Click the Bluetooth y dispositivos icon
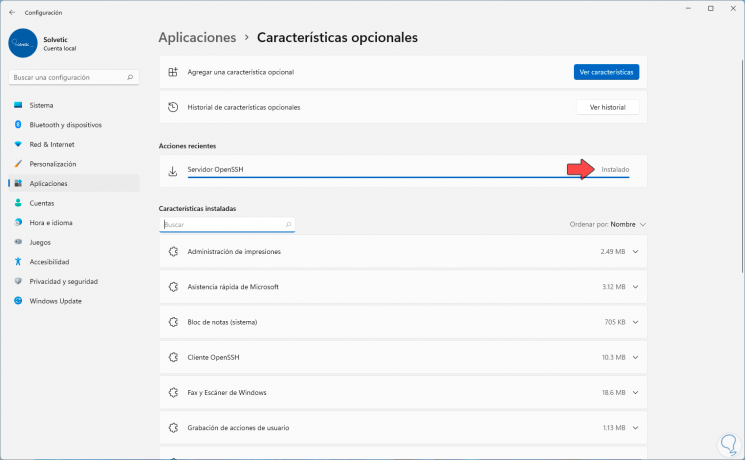 [x=17, y=125]
